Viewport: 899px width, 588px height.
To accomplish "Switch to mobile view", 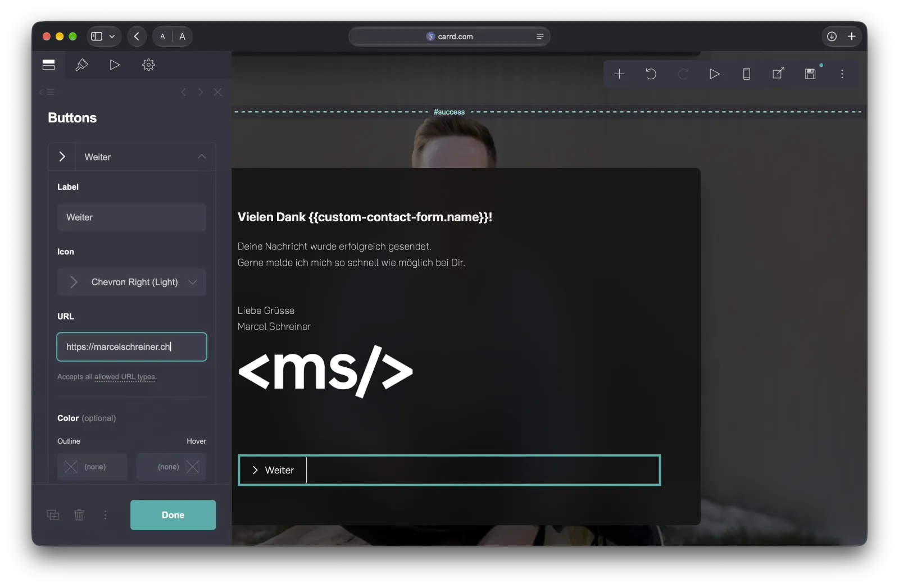I will point(746,74).
